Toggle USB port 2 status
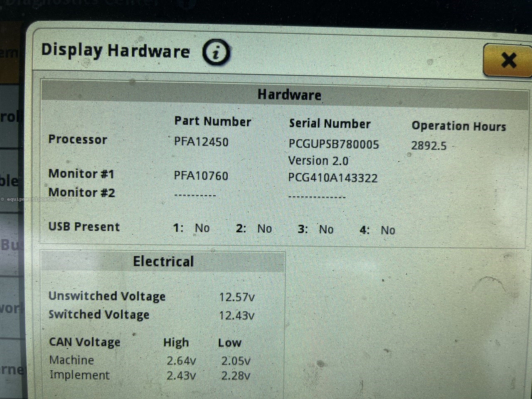The height and width of the screenshot is (399, 532). click(254, 228)
